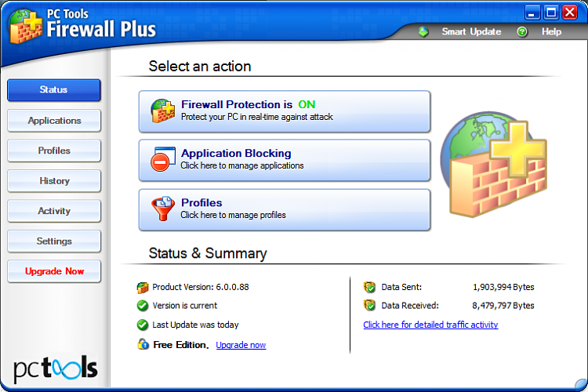
Task: Go to the Profiles sidebar tab
Action: click(x=54, y=151)
